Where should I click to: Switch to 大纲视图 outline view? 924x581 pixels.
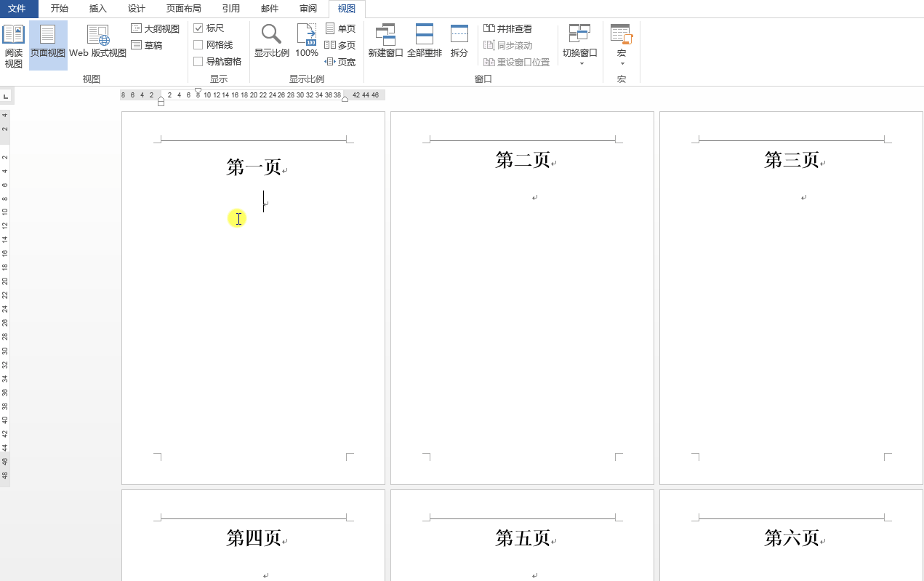pos(155,28)
